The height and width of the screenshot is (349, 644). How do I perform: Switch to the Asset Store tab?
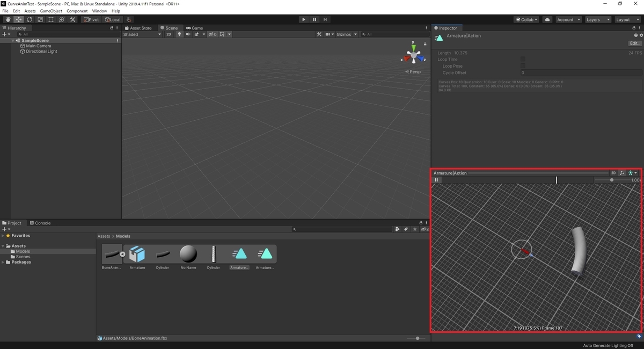pyautogui.click(x=138, y=28)
